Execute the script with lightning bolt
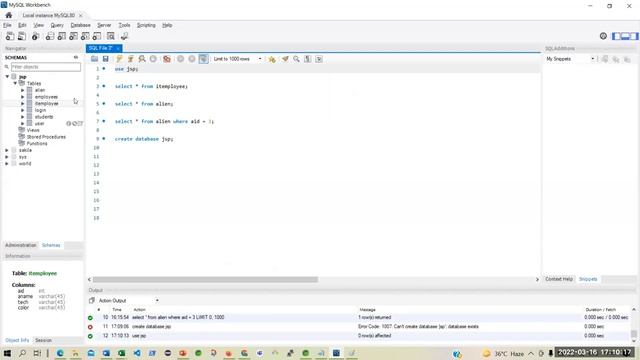 coord(119,59)
